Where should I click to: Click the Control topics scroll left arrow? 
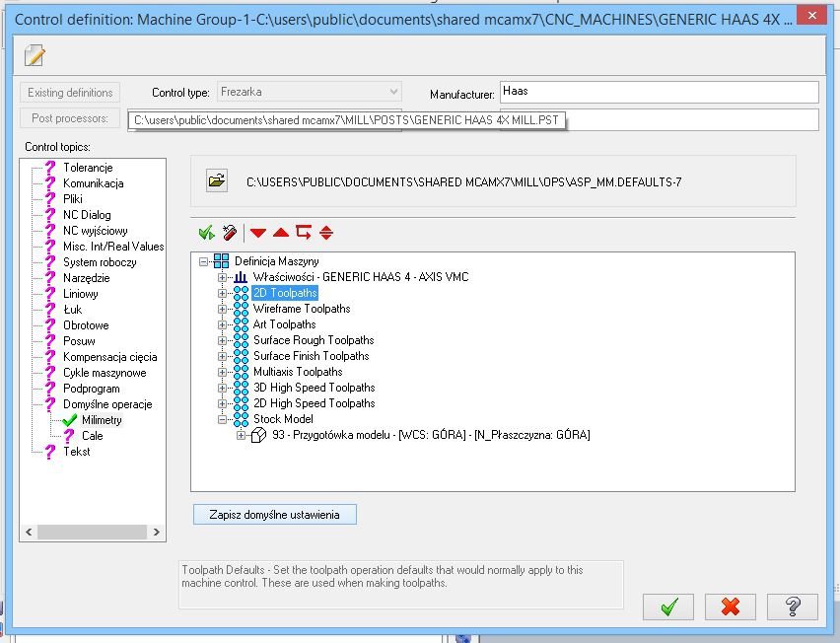[x=29, y=533]
